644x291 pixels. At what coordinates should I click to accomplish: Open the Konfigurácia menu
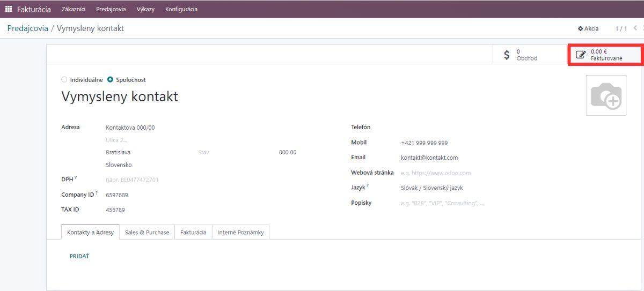[x=181, y=9]
